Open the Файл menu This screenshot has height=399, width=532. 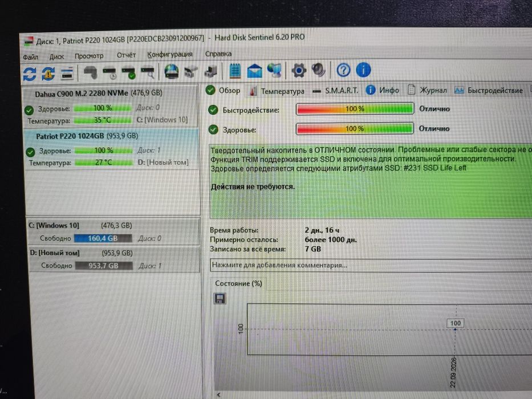click(31, 57)
